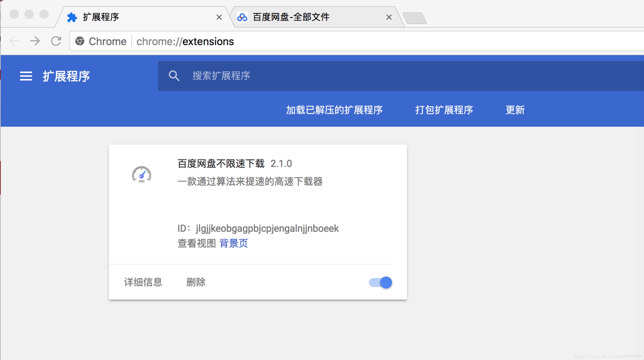This screenshot has width=644, height=360.
Task: Close the 扩展程序 tab
Action: tap(219, 17)
